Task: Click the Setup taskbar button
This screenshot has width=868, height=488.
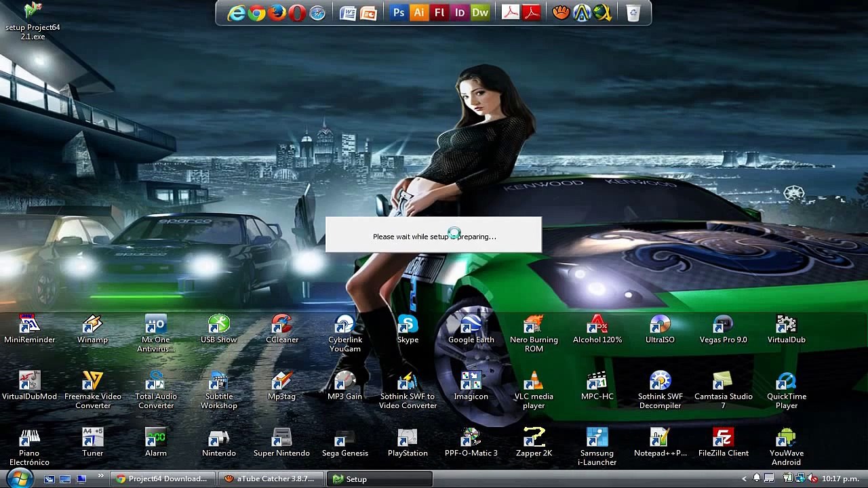Action: 378,479
